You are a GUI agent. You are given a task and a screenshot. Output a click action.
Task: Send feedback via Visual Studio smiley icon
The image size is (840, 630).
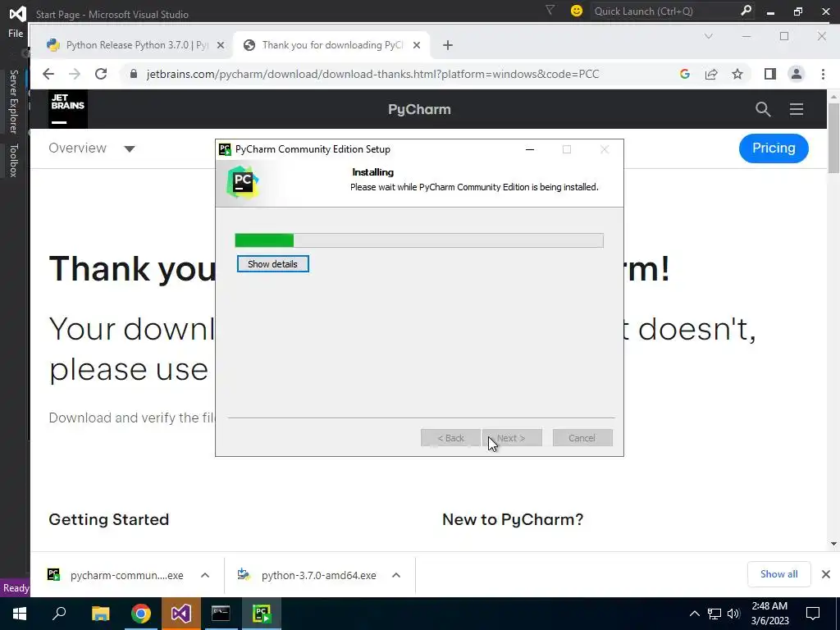point(577,11)
